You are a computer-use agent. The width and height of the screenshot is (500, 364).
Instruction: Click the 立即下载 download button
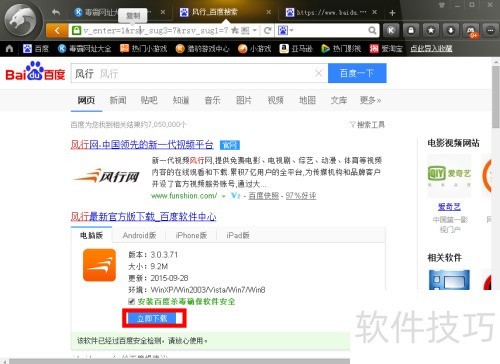(153, 318)
